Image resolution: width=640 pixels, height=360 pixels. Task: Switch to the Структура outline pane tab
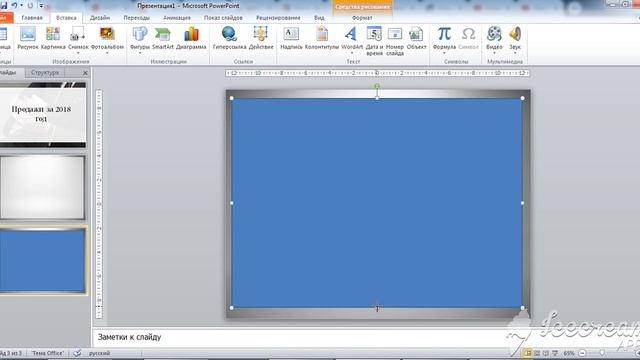(45, 73)
